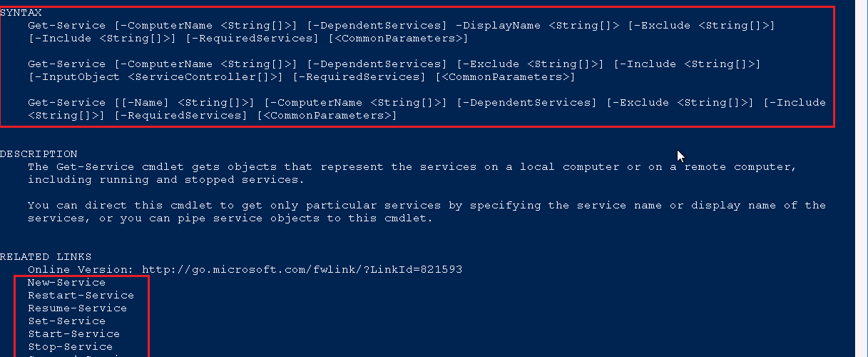Click the Restart-Service related link
This screenshot has height=357, width=868.
[x=81, y=296]
